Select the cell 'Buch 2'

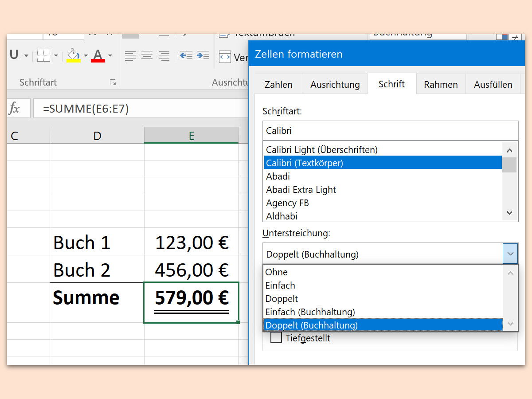97,270
